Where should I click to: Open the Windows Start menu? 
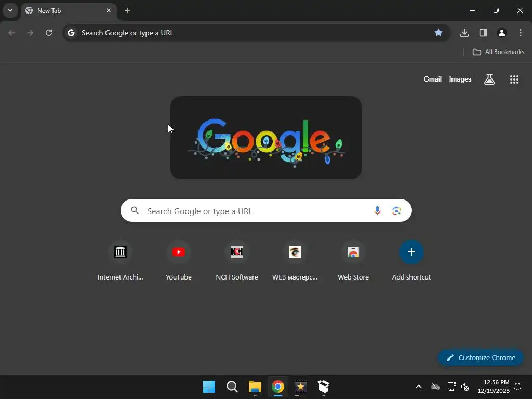tap(209, 387)
